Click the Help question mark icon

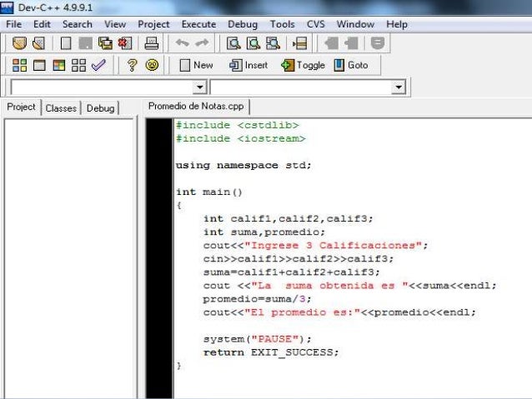pos(132,65)
